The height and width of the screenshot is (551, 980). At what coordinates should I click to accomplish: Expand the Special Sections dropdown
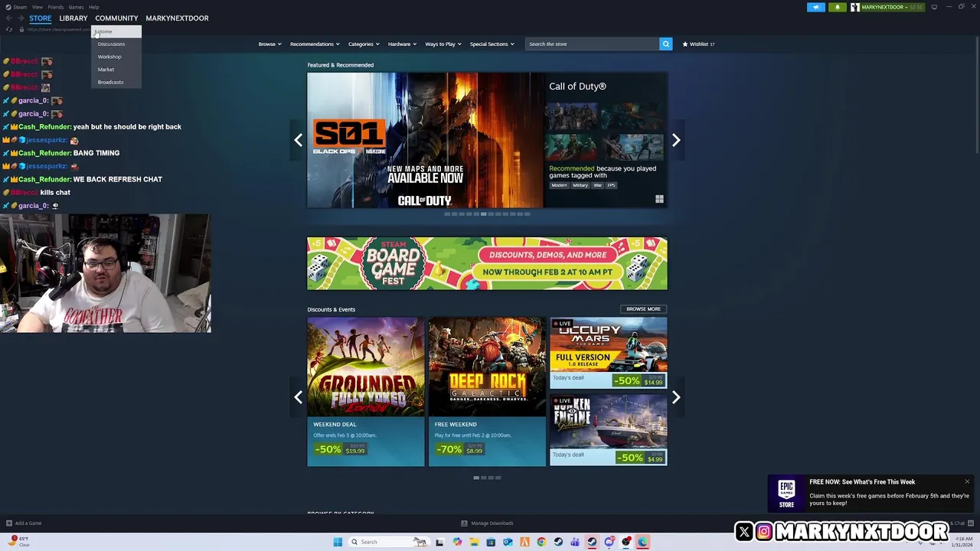(x=492, y=44)
